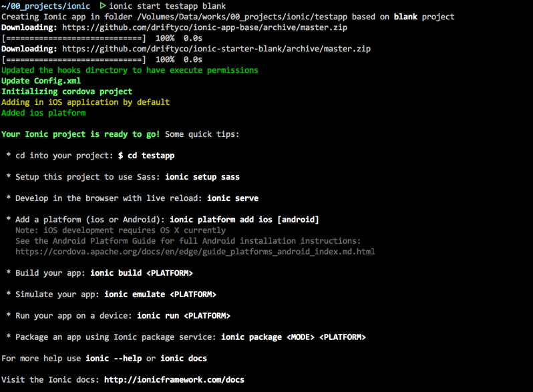The height and width of the screenshot is (392, 533).
Task: Click the 'Update Config.xml' line
Action: pos(41,81)
